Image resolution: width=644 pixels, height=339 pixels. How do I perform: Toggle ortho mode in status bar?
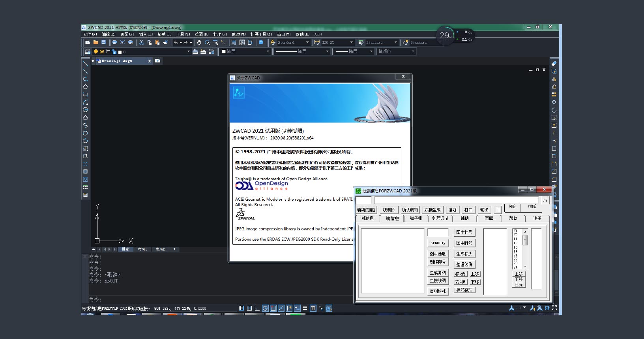click(x=257, y=308)
